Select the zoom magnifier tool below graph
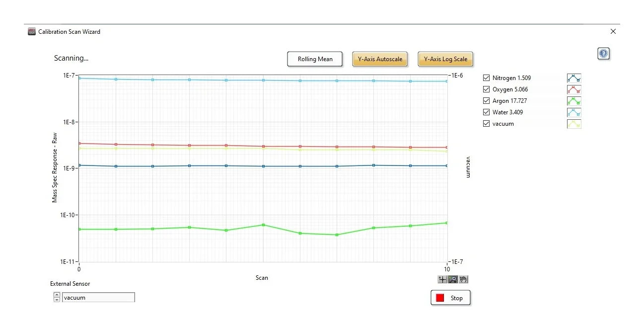This screenshot has width=644, height=329. coord(453,279)
